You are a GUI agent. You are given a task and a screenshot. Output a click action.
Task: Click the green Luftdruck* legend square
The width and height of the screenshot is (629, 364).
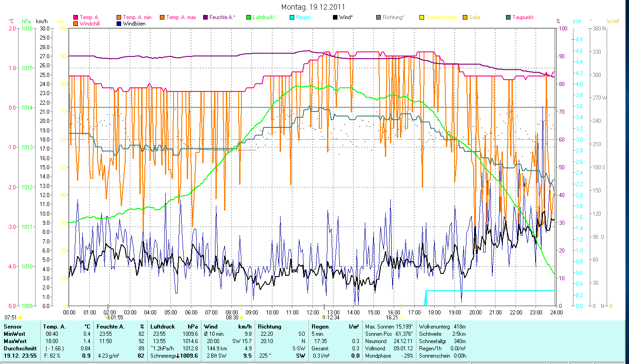tap(248, 18)
